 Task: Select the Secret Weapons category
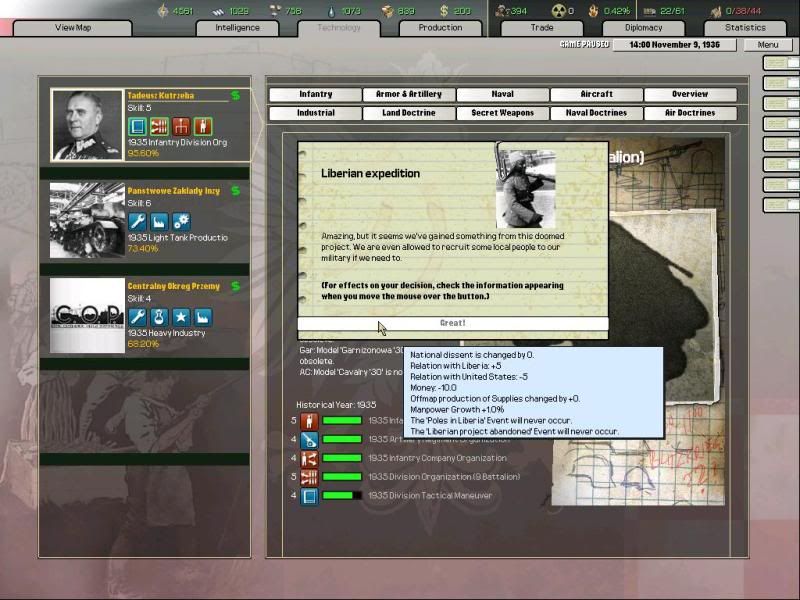[503, 113]
